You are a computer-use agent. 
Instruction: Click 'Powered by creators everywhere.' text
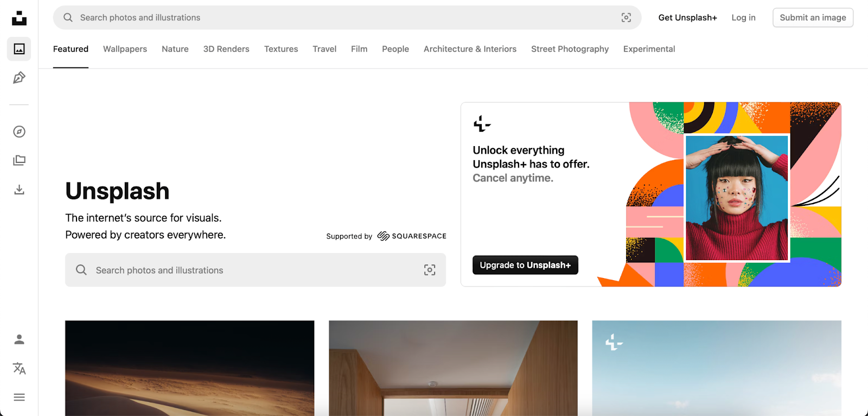coord(145,235)
